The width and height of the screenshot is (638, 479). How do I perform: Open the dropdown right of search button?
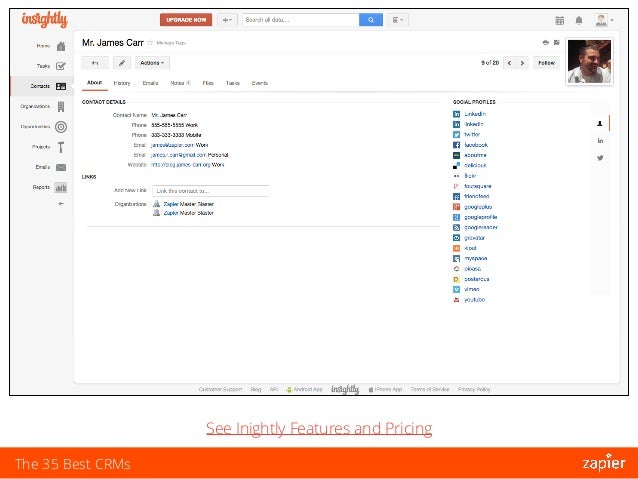pos(398,20)
